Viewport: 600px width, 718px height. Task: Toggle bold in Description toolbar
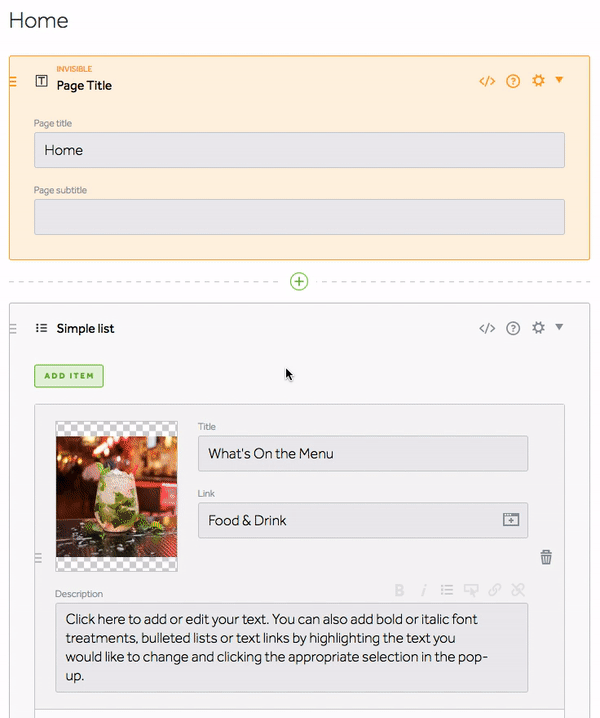[x=399, y=590]
